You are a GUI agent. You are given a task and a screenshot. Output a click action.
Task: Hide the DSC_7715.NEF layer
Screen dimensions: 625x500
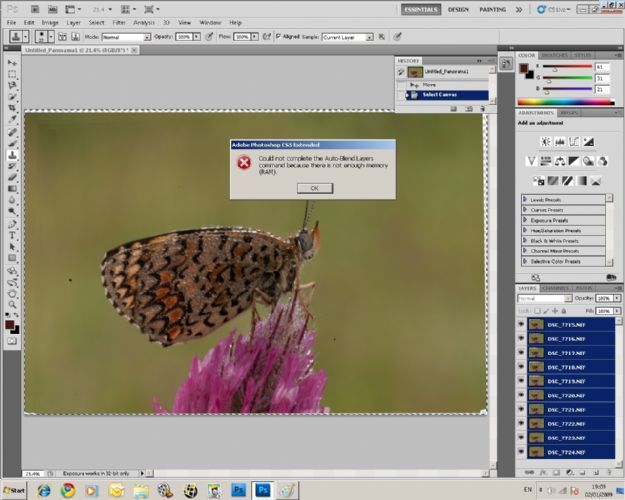tap(521, 324)
